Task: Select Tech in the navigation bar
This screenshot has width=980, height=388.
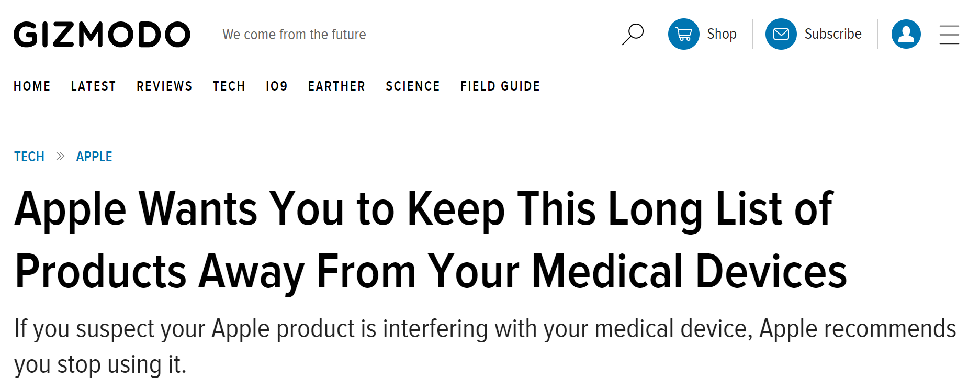Action: (x=229, y=86)
